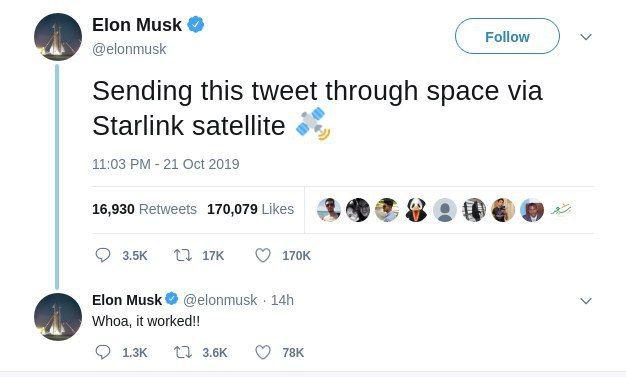
Task: Click the panda avatar among likers
Action: (x=416, y=210)
